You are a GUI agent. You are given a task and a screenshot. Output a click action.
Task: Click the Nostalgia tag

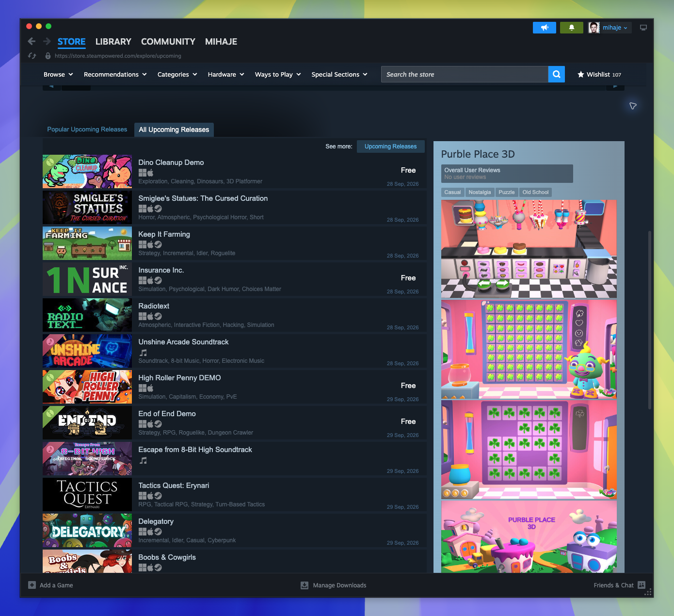pyautogui.click(x=480, y=192)
